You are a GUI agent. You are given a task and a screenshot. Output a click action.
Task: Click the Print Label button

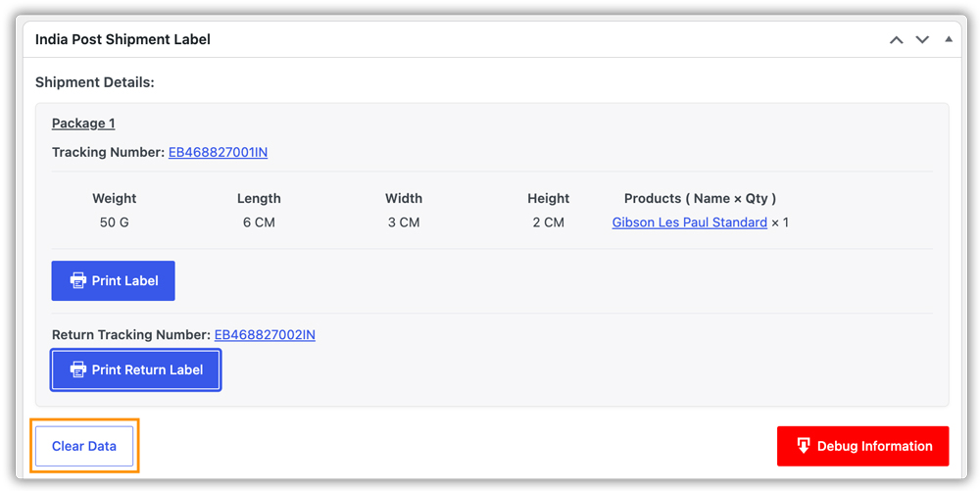(113, 281)
